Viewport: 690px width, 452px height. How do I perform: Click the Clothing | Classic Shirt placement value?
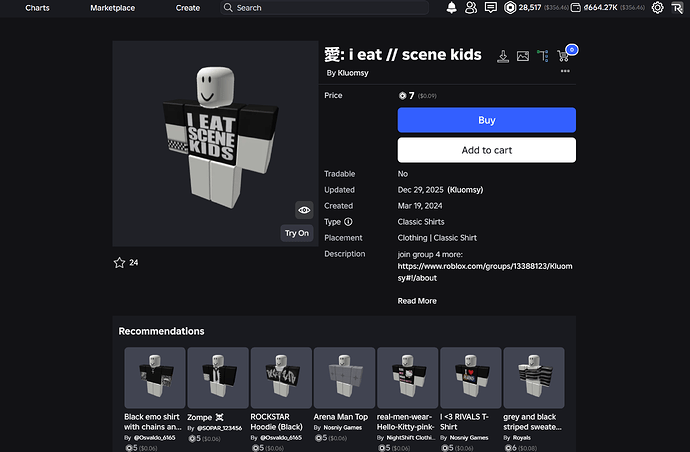tap(437, 238)
